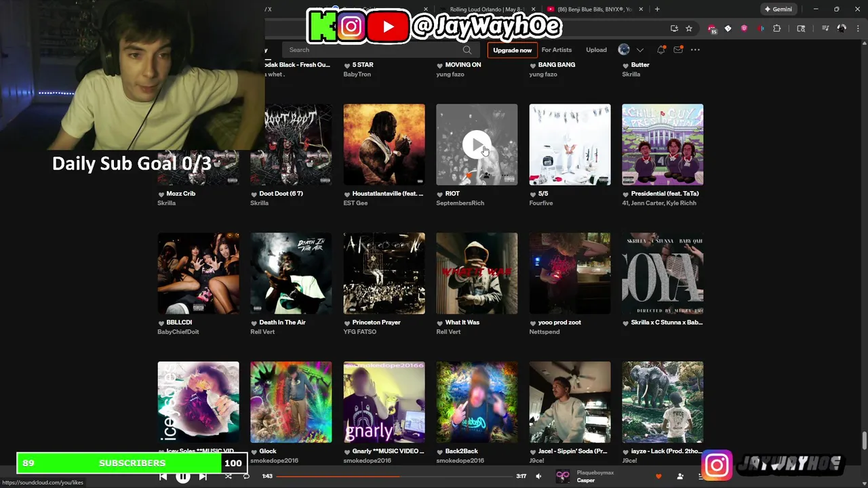Open the three-dot more menu in header
This screenshot has height=488, width=868.
(695, 49)
